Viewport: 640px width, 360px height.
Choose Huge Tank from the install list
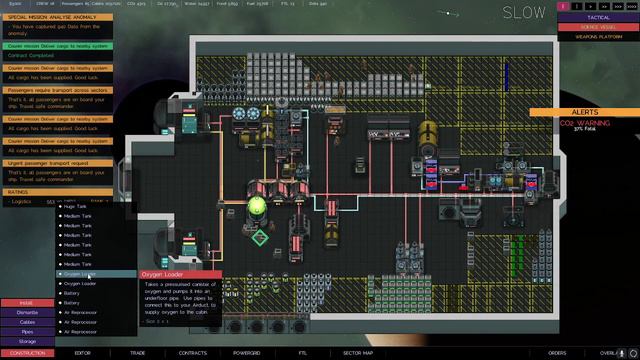[x=96, y=207]
